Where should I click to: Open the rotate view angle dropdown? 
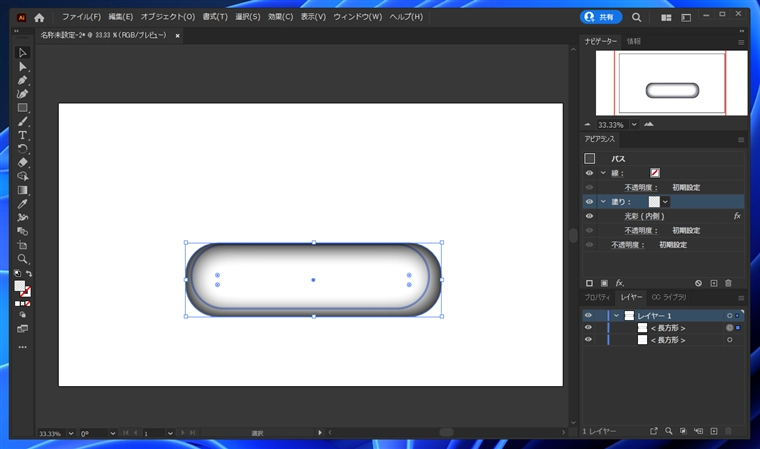click(x=113, y=433)
